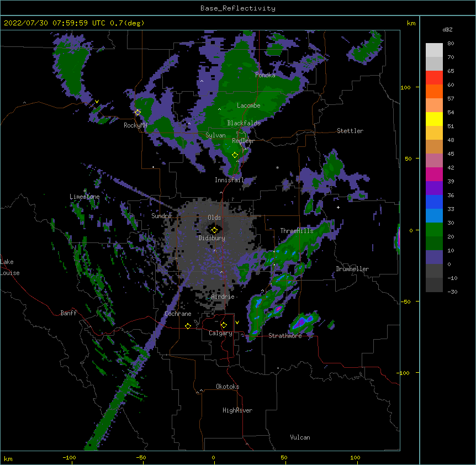476x465 pixels.
Task: Select the -100 tick on bottom axis
Action: (x=70, y=458)
